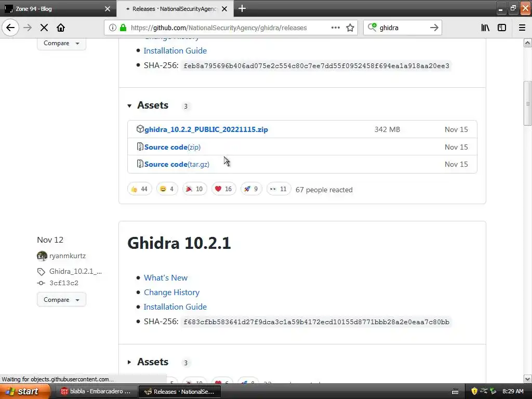This screenshot has width=532, height=399.
Task: Expand the Assets section for Ghidra 10.2.1
Action: (x=129, y=362)
